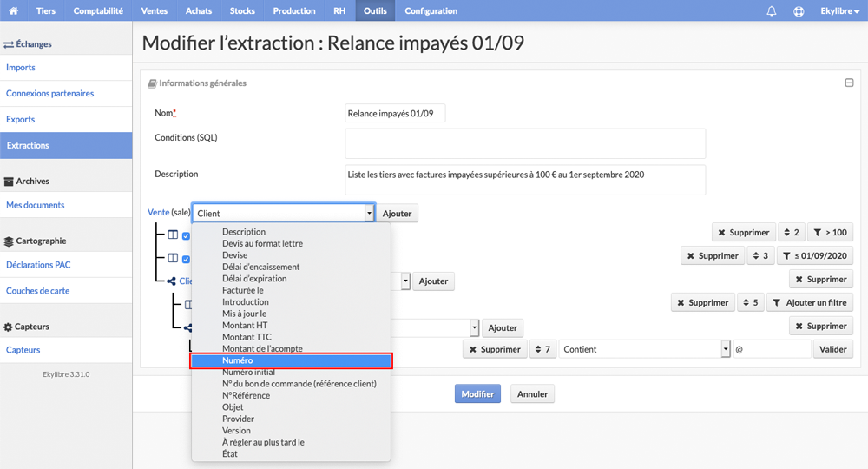Click the Vente link
Screen dimensions: 868x469
(158, 212)
